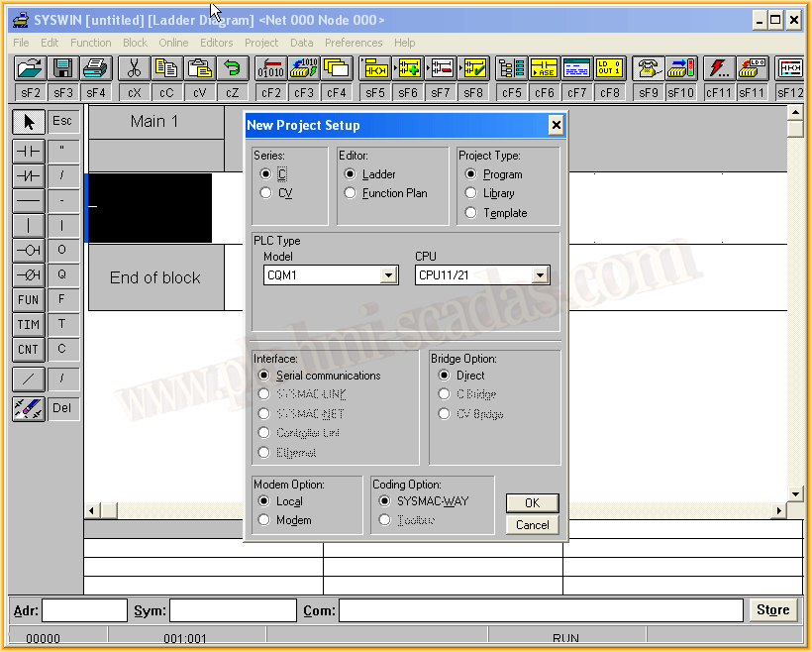Click the printer icon in toolbar
This screenshot has height=652, width=812.
pyautogui.click(x=95, y=68)
